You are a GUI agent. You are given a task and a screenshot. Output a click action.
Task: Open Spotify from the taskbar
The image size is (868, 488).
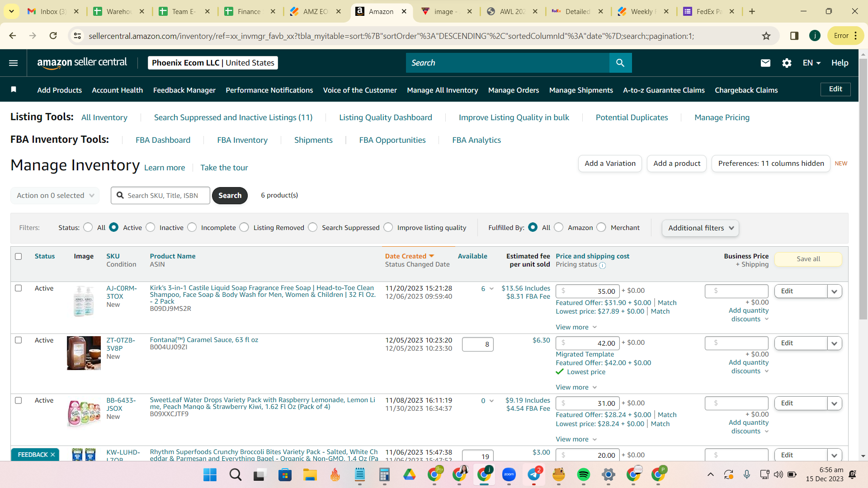point(584,474)
